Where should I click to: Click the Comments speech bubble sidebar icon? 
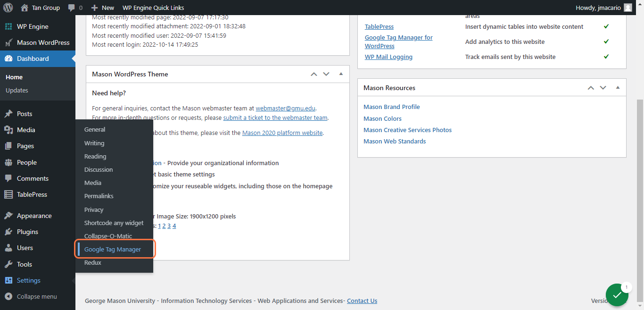click(x=8, y=178)
